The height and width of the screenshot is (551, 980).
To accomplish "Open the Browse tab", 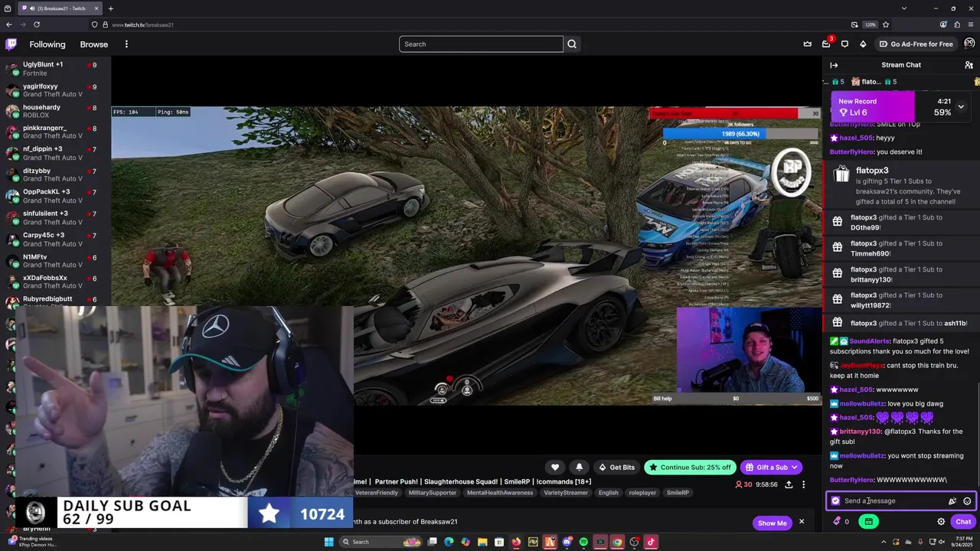I will point(94,44).
